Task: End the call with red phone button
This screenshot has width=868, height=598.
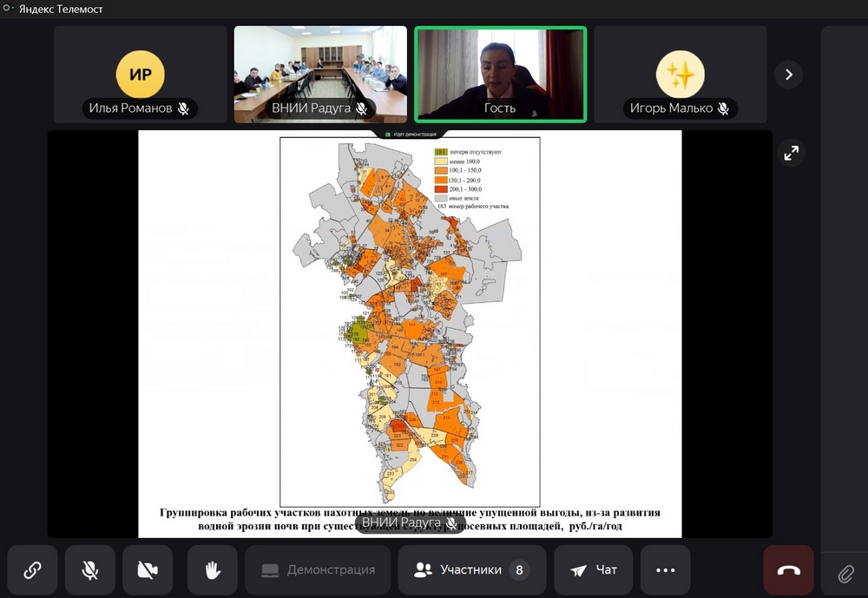Action: (788, 570)
